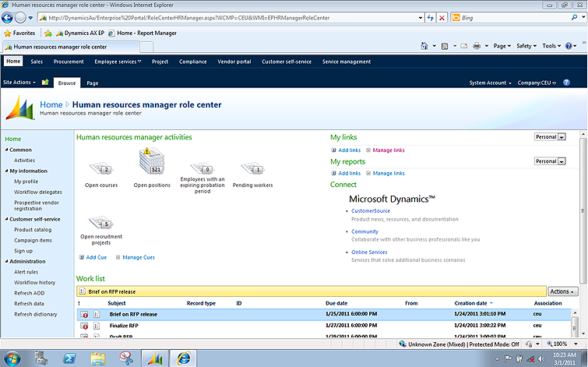Click the SharePoint help question icon

(566, 83)
